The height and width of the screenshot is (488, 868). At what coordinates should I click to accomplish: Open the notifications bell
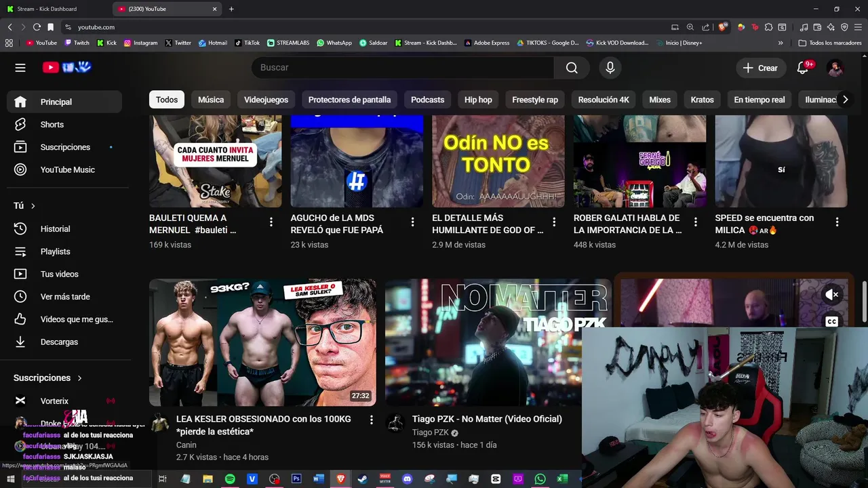click(x=803, y=68)
